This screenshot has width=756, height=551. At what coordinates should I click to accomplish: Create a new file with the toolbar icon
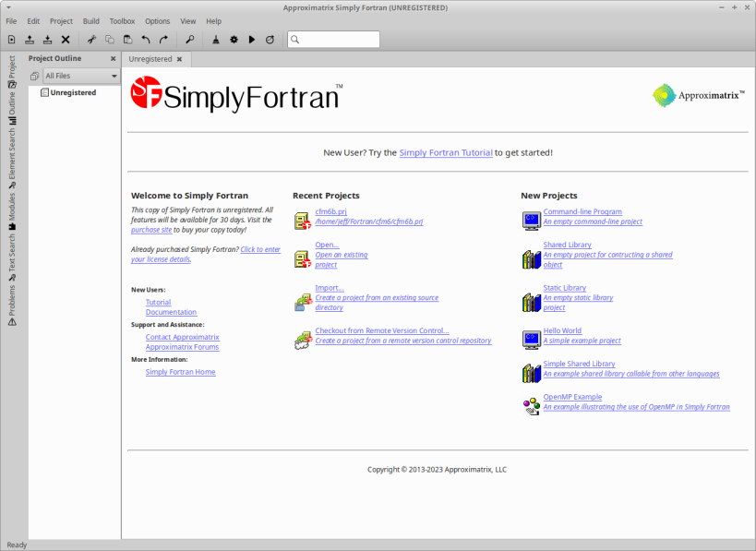click(12, 40)
